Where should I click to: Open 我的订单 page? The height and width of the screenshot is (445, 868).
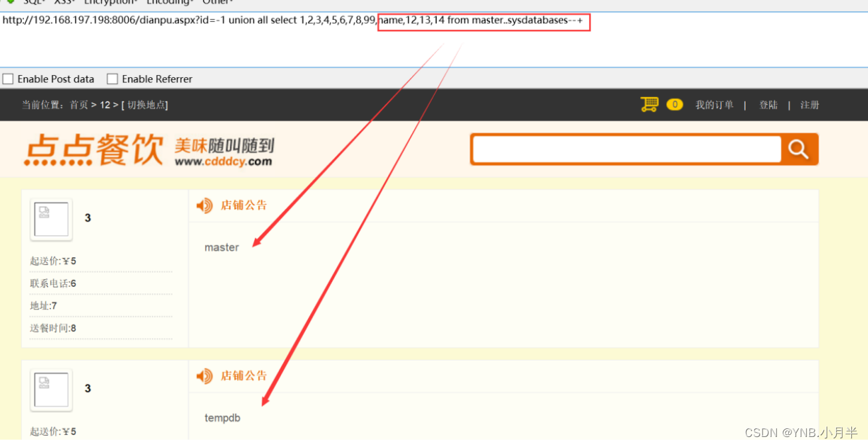coord(714,105)
